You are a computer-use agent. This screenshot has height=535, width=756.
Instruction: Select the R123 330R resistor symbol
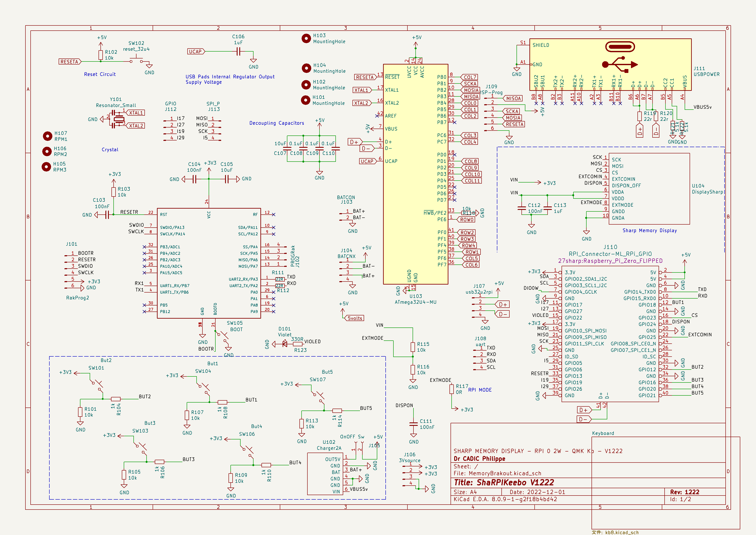(298, 344)
